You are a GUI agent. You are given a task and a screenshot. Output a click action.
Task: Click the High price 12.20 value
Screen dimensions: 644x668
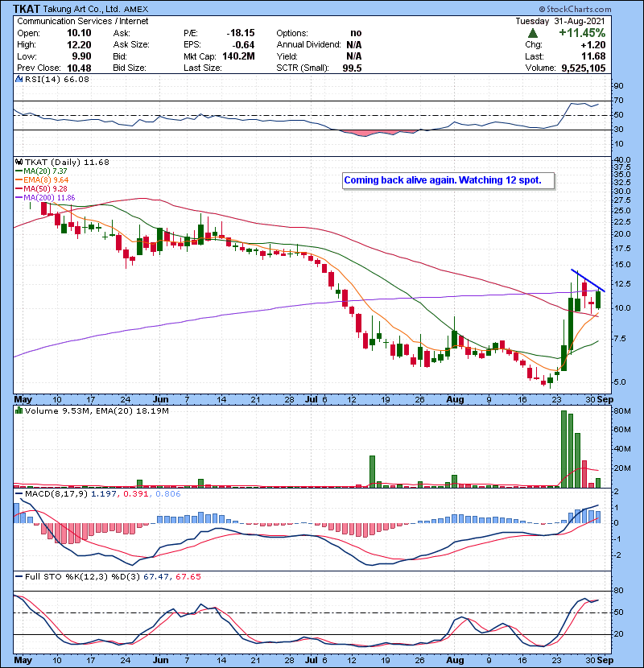(x=79, y=45)
